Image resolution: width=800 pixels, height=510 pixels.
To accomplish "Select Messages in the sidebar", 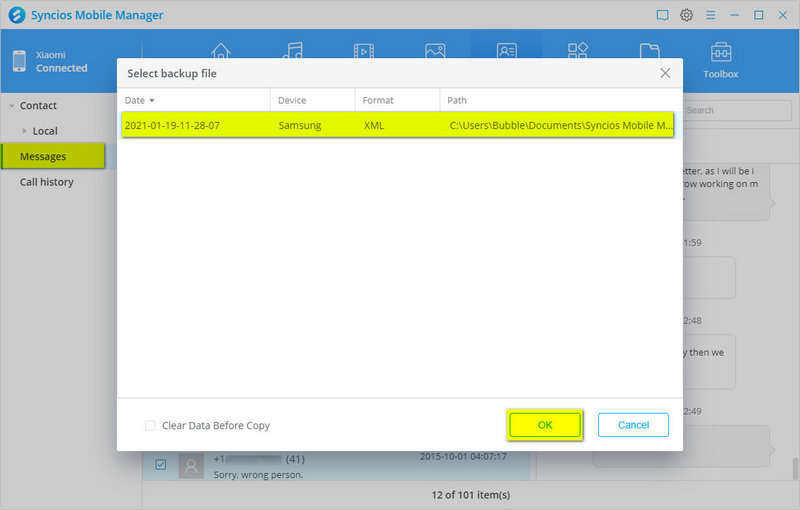I will click(53, 157).
